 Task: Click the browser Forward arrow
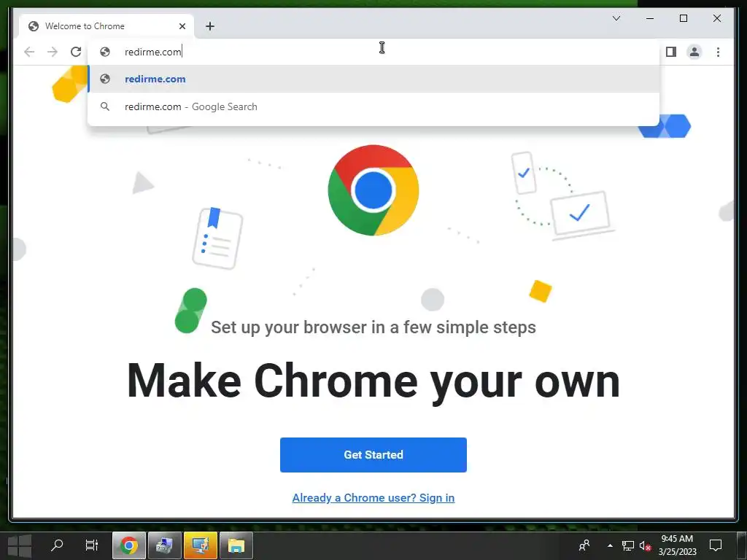[x=53, y=52]
